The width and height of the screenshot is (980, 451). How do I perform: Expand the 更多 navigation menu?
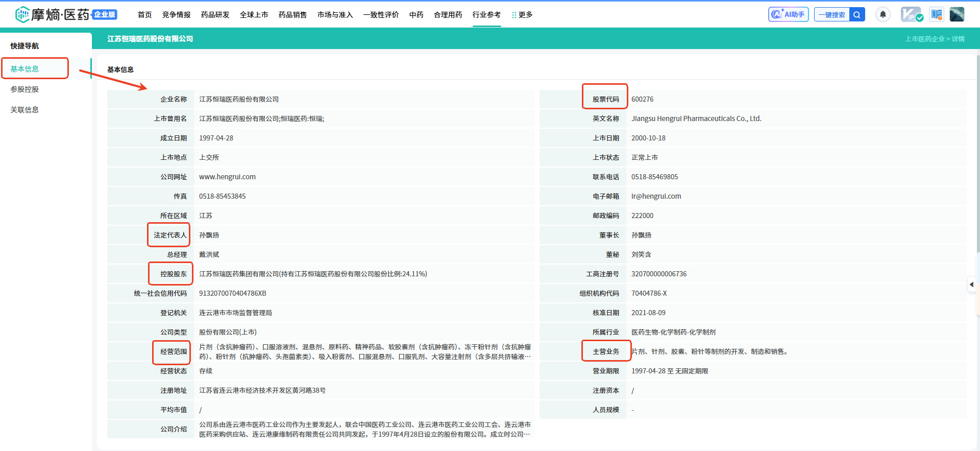point(522,15)
